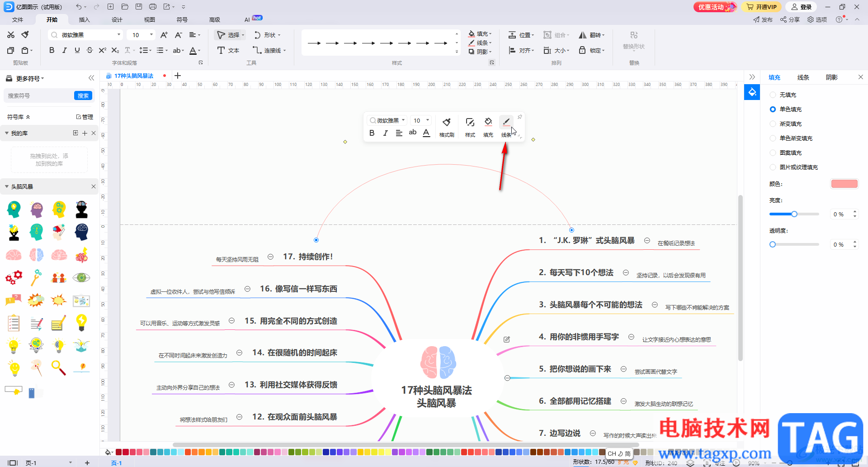Pin the floating toolbar
This screenshot has height=467, width=868.
point(520,117)
